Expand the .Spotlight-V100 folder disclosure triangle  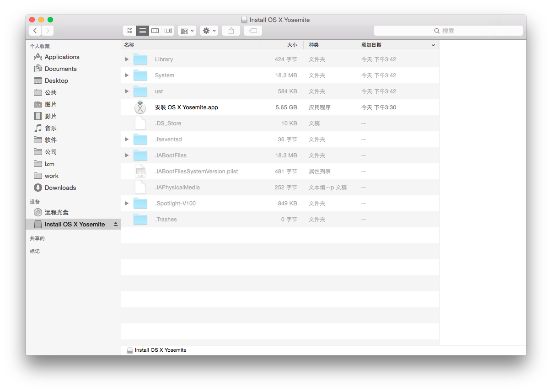[x=127, y=204]
